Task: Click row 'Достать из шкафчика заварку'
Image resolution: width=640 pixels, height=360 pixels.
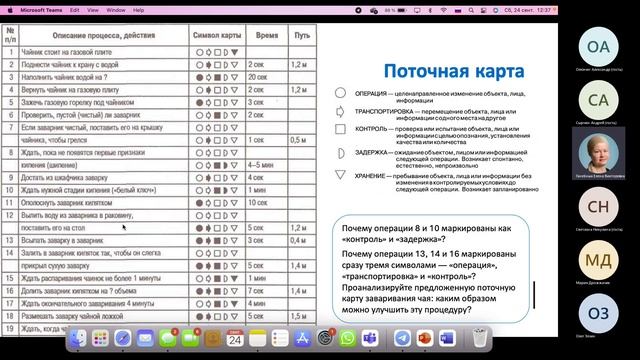Action: 159,178
